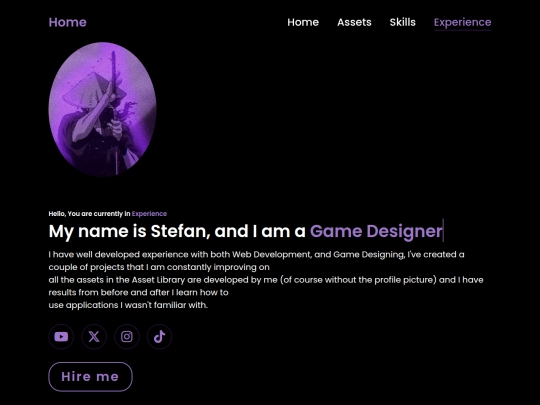Click the purple Home logo text
540x405 pixels.
tap(68, 22)
